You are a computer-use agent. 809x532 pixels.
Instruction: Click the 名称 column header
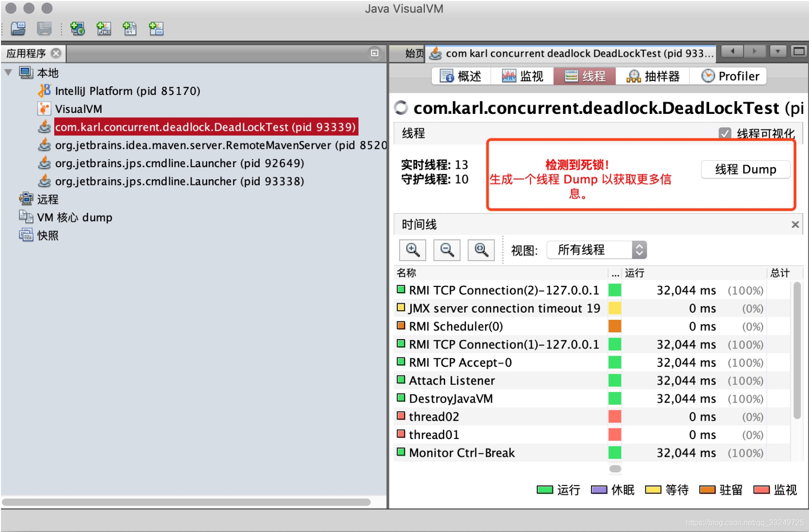point(501,273)
